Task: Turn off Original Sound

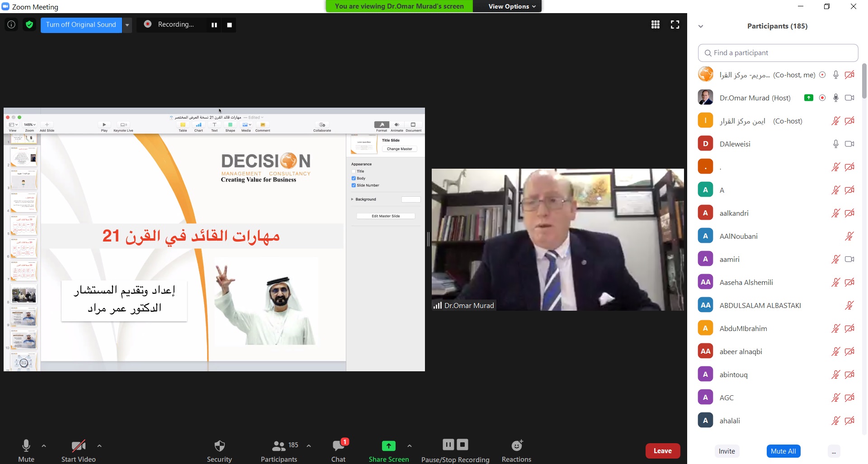Action: click(81, 24)
